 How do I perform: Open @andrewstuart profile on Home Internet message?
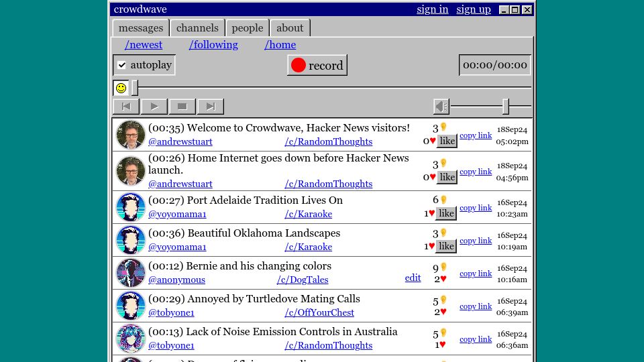180,184
